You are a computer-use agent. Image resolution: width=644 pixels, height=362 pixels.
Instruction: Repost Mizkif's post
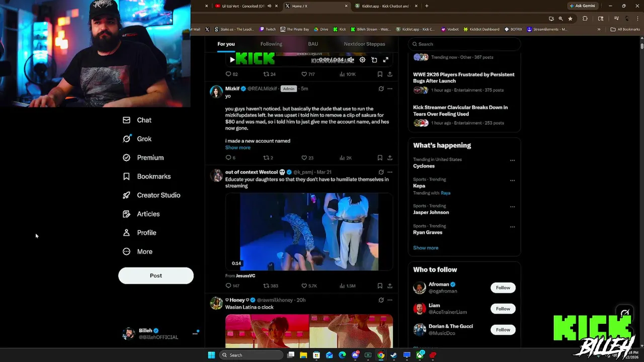[x=266, y=158]
